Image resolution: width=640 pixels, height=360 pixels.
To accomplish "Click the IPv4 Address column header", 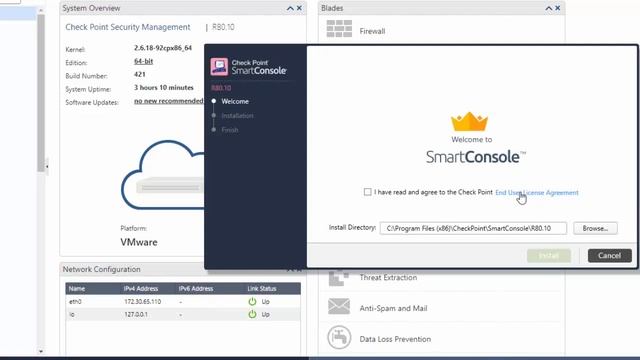I will pos(141,289).
